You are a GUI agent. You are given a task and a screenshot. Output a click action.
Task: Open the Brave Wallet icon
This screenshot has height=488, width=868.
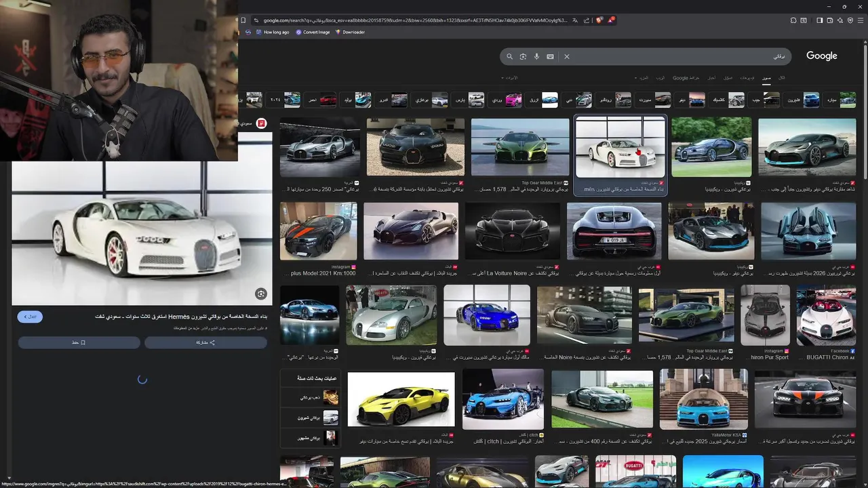coord(829,20)
